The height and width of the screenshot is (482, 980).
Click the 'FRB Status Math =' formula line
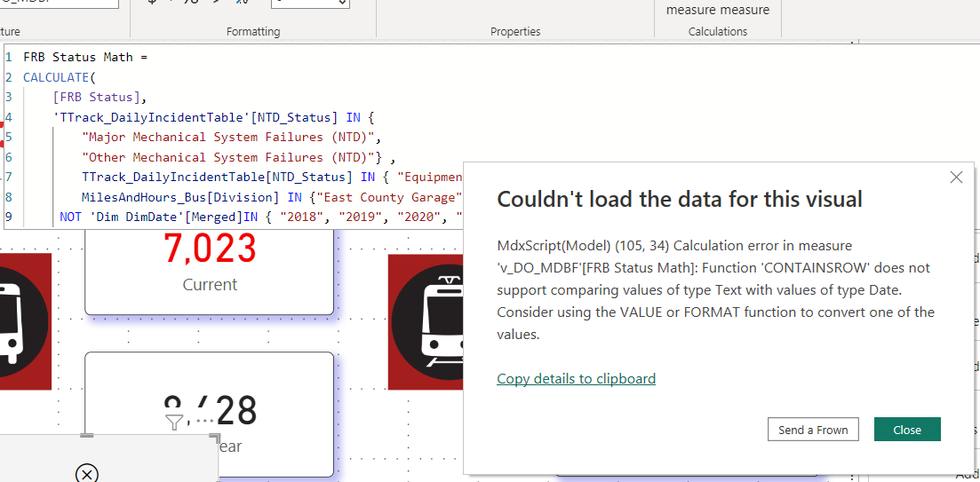85,57
